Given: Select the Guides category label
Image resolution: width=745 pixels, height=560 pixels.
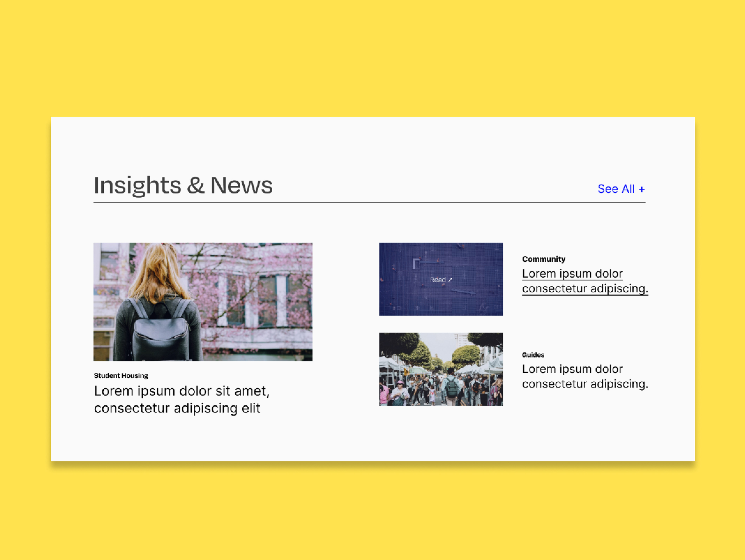Looking at the screenshot, I should click(x=533, y=355).
